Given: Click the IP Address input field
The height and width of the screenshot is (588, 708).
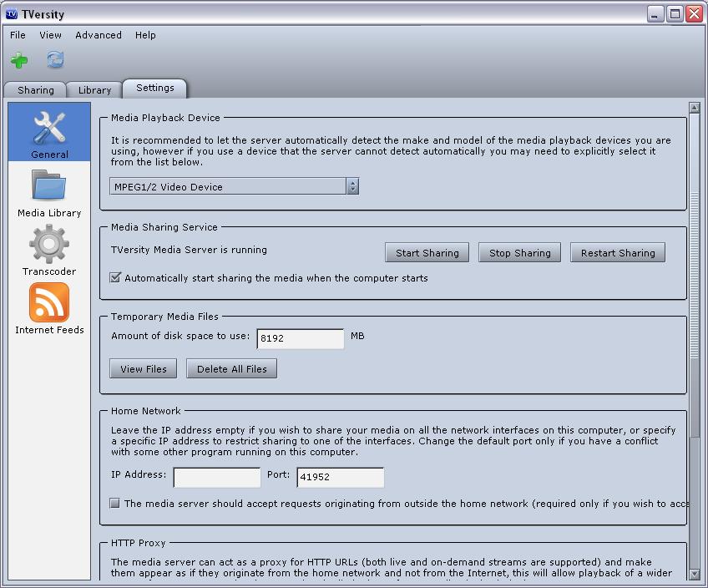Looking at the screenshot, I should click(217, 478).
